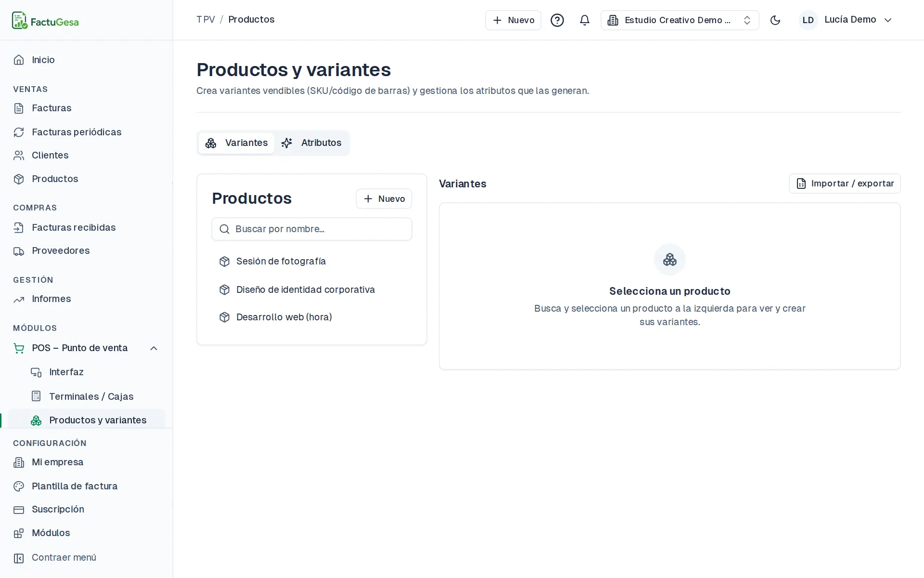Go to Inicio in sidebar
Screen dimensions: 924x578
click(86, 60)
